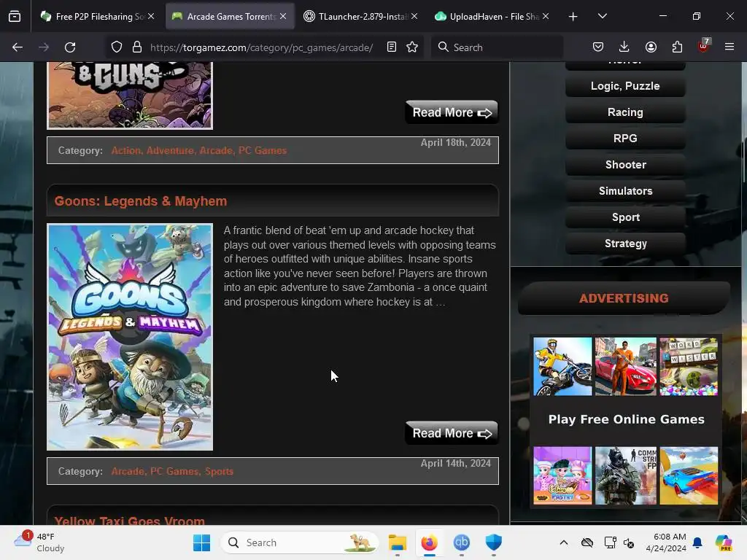Screen dimensions: 747x560
Task: Open PC Games category link under Goons post
Action: (174, 472)
